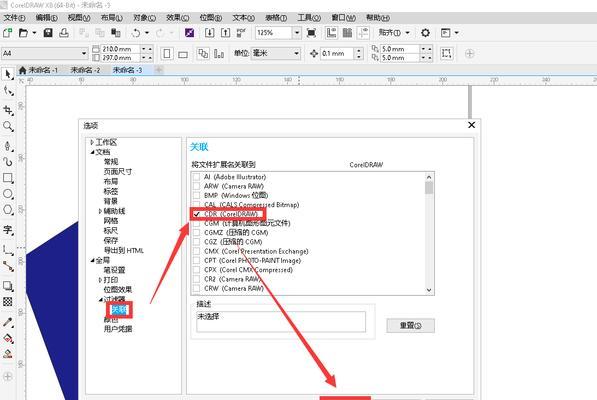Select the Freehand pen tool
The image size is (597, 400).
8,146
